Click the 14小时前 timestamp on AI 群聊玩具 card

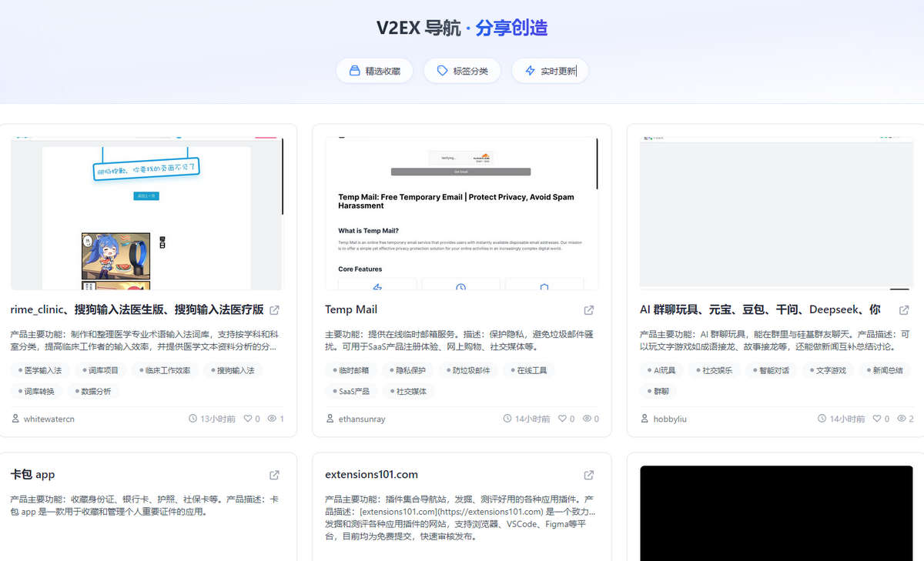(x=847, y=419)
